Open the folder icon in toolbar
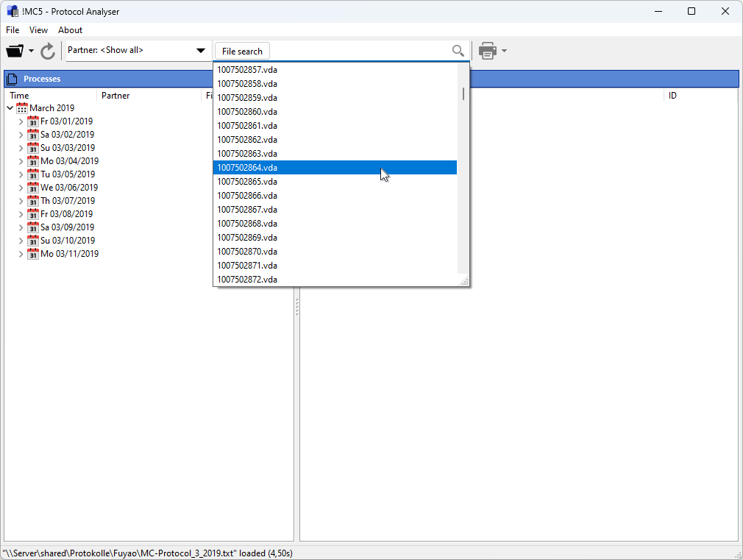This screenshot has width=743, height=560. (15, 51)
